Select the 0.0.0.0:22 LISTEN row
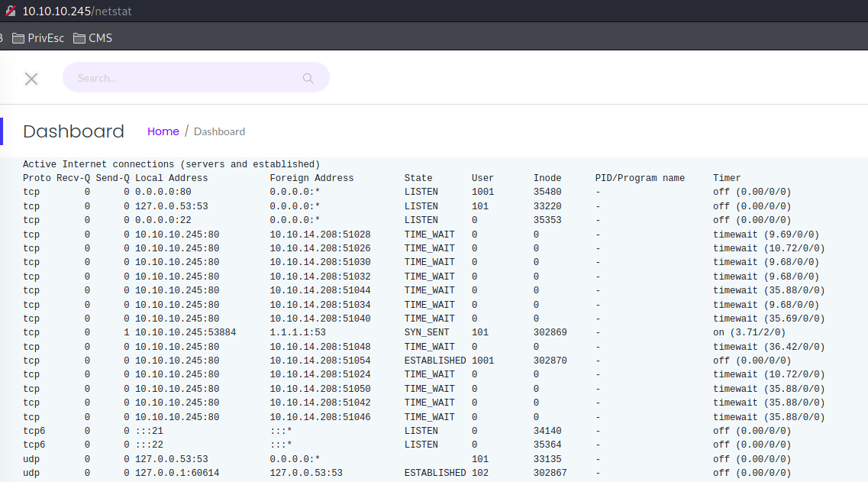This screenshot has width=868, height=482. (x=305, y=219)
